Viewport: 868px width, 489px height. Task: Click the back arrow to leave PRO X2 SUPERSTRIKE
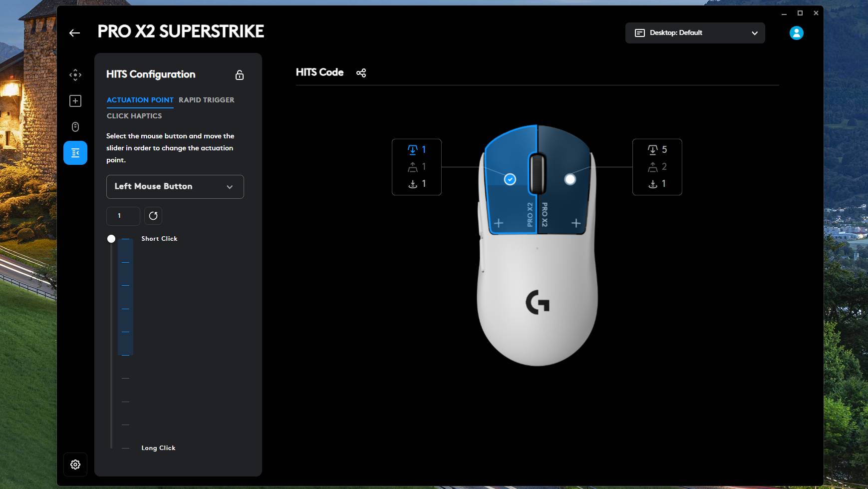tap(75, 32)
